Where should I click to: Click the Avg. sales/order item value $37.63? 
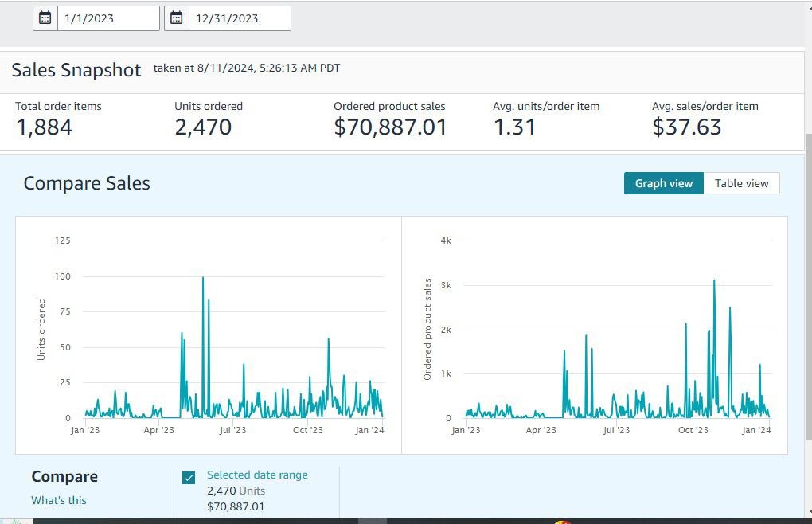coord(686,127)
